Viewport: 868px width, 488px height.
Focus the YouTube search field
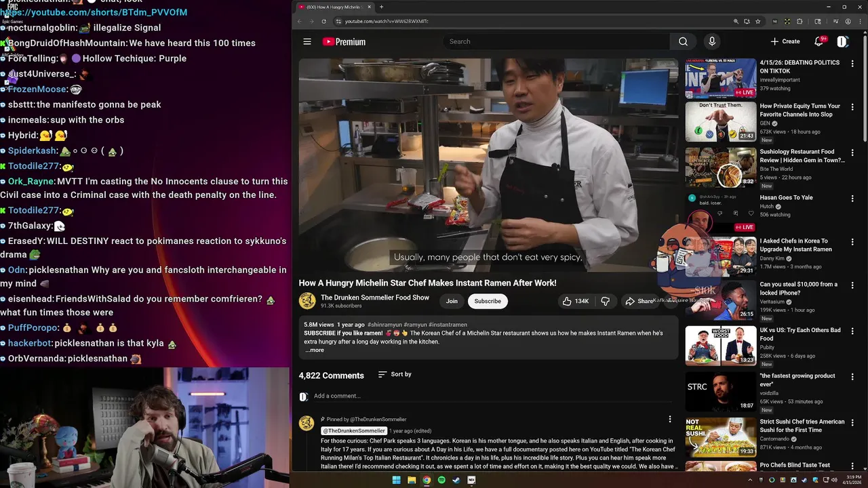(556, 41)
